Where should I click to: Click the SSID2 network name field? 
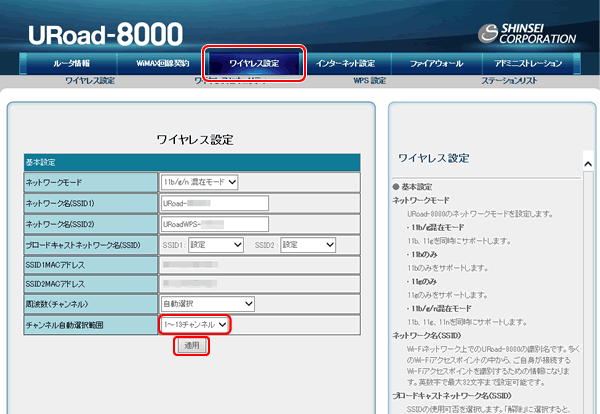215,224
